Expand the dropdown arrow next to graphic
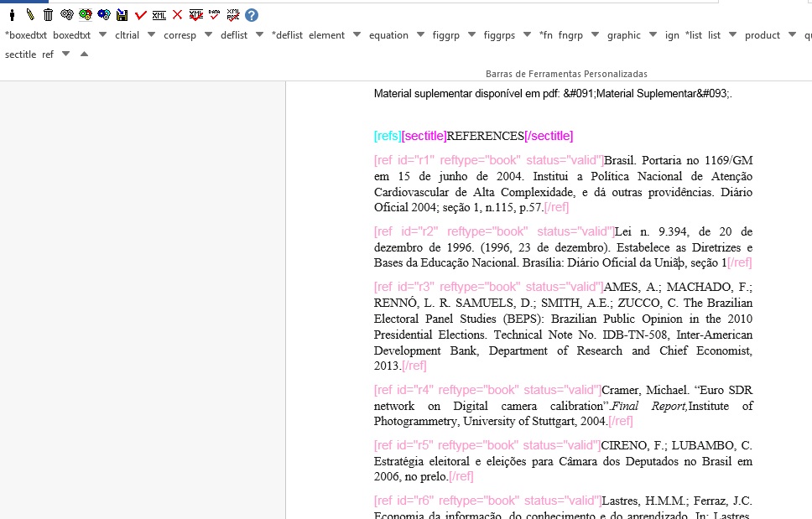Image resolution: width=812 pixels, height=519 pixels. click(653, 35)
